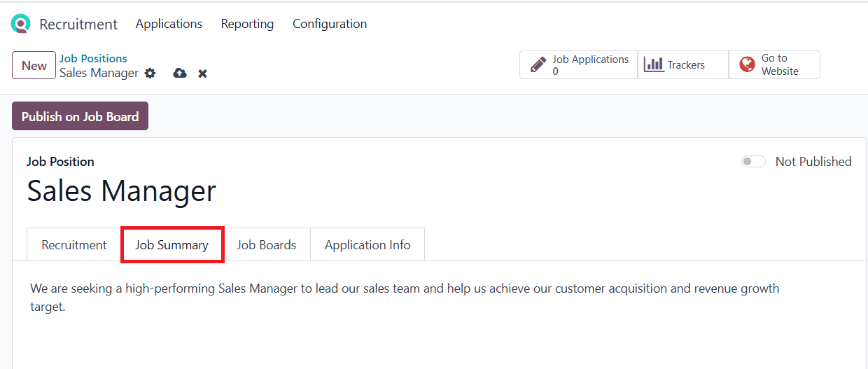This screenshot has height=369, width=868.
Task: Go back via Job Positions breadcrumb
Action: (x=93, y=59)
